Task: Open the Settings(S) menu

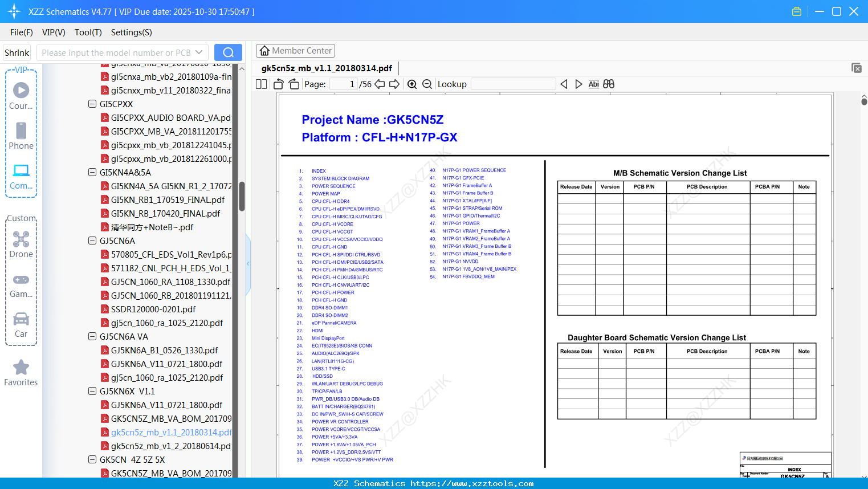Action: 132,32
